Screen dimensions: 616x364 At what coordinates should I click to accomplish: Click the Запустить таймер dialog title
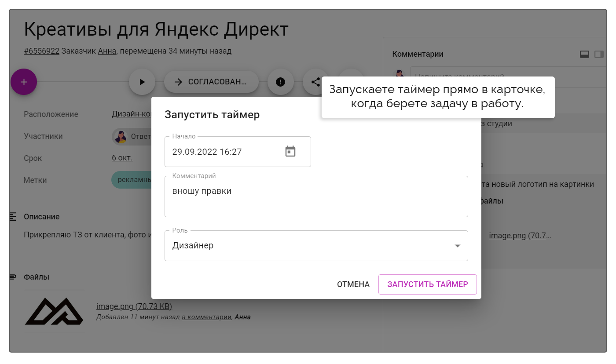pyautogui.click(x=212, y=115)
